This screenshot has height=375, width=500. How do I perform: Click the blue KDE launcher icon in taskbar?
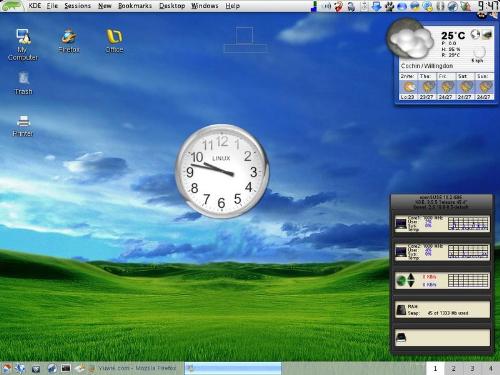coord(20,368)
